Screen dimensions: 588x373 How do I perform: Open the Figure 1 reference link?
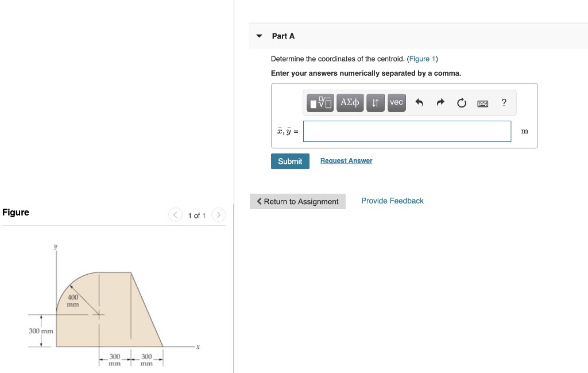coord(422,59)
